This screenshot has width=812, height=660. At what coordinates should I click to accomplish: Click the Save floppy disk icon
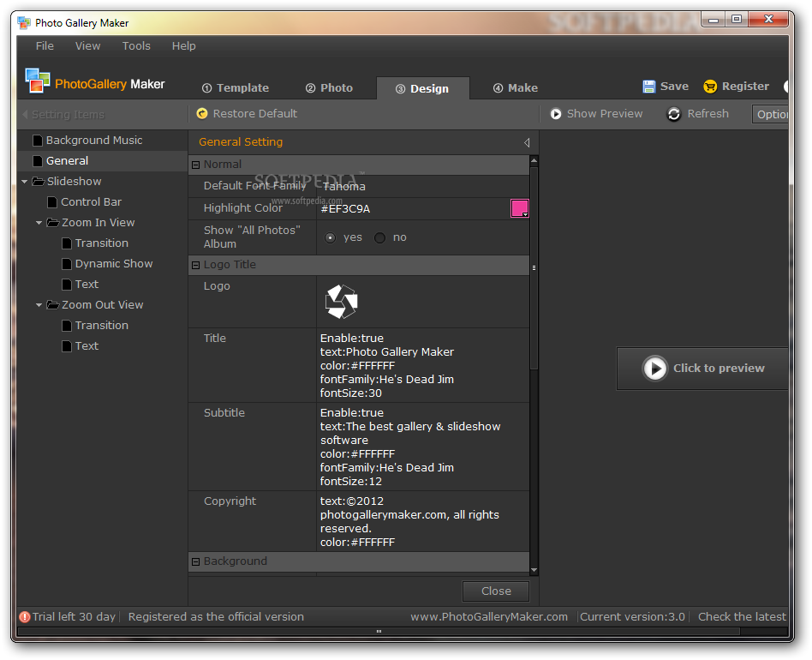(x=648, y=87)
